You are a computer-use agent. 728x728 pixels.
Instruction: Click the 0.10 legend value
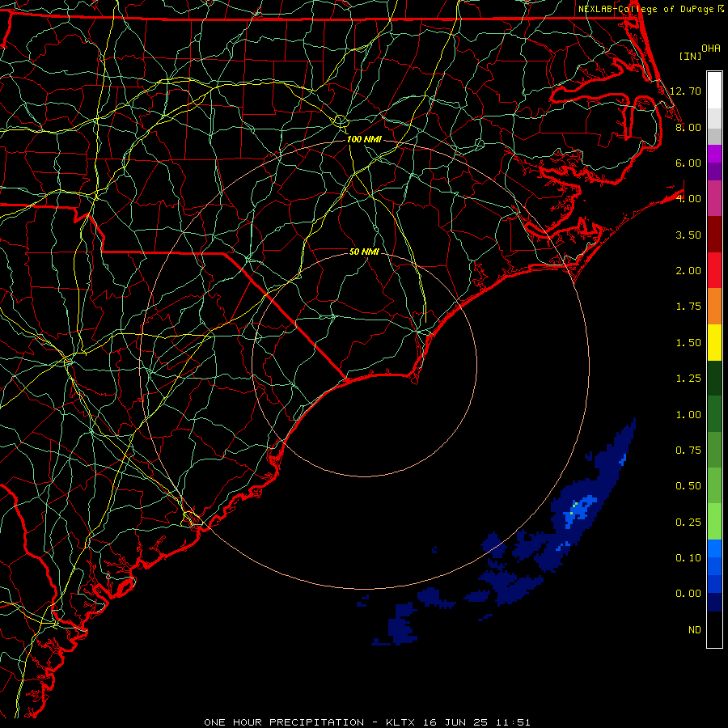688,558
